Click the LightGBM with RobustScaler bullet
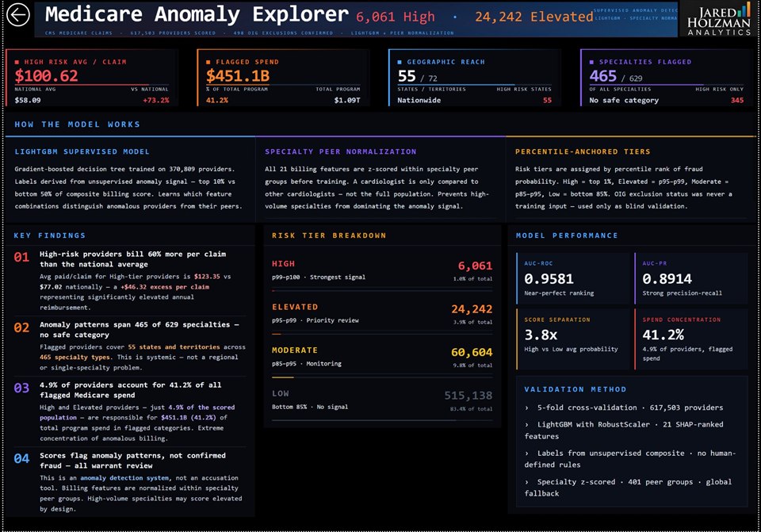761x532 pixels. click(624, 430)
